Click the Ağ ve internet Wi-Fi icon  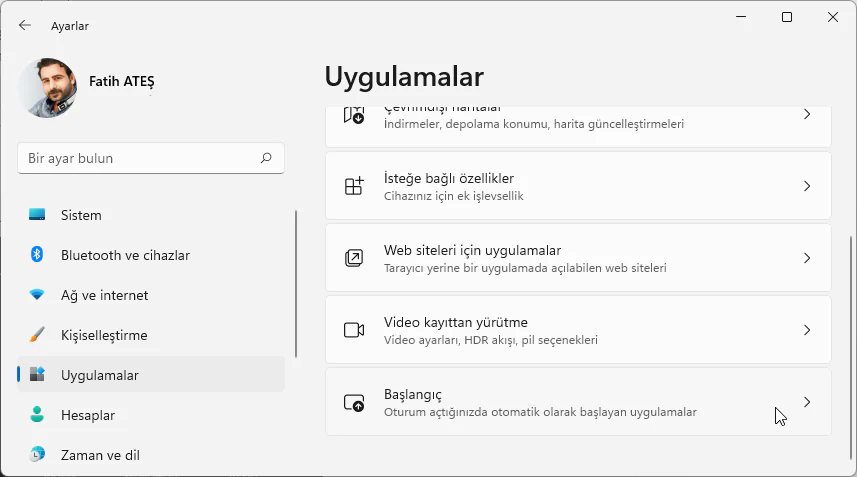click(x=37, y=295)
